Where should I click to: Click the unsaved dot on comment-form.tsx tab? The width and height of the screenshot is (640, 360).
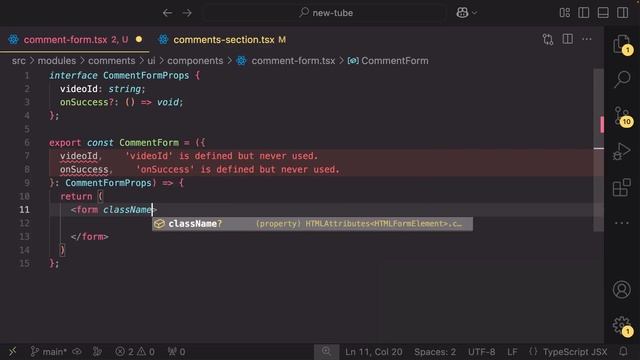point(139,40)
